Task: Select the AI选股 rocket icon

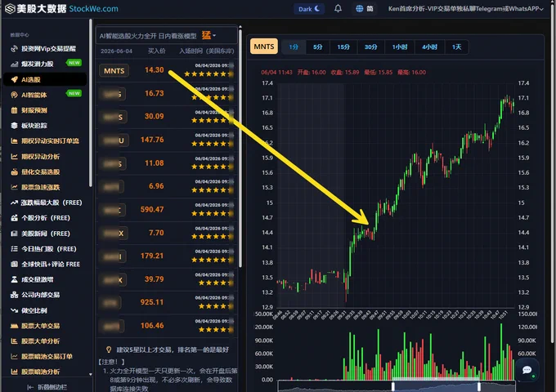Action: pyautogui.click(x=14, y=80)
